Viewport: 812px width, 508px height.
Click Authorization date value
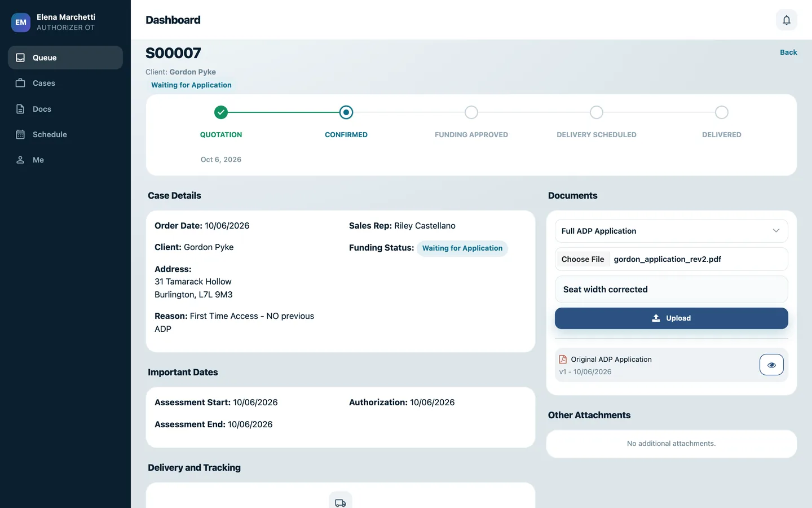pyautogui.click(x=432, y=402)
